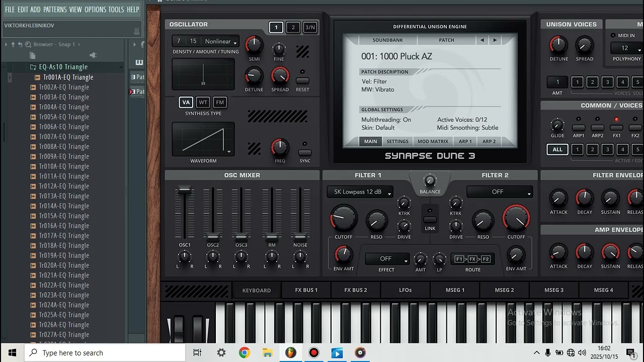Screen dimensions: 644x362
Task: Collapse the EQ-As10 Triangle folder dropdown arrow
Action: (121, 67)
